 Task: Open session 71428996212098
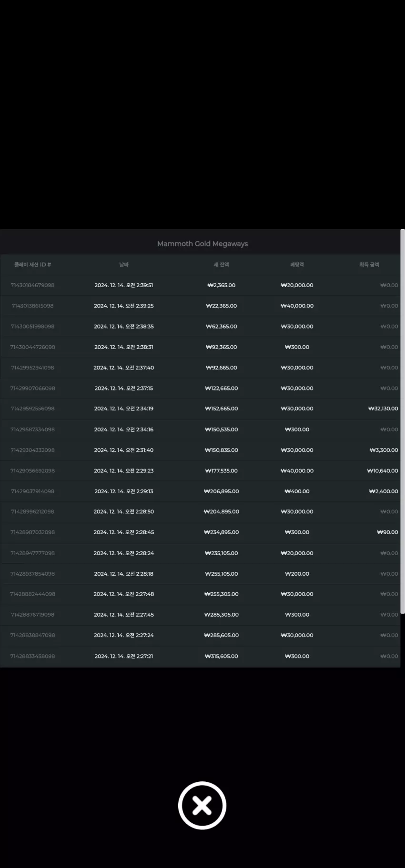(x=32, y=511)
